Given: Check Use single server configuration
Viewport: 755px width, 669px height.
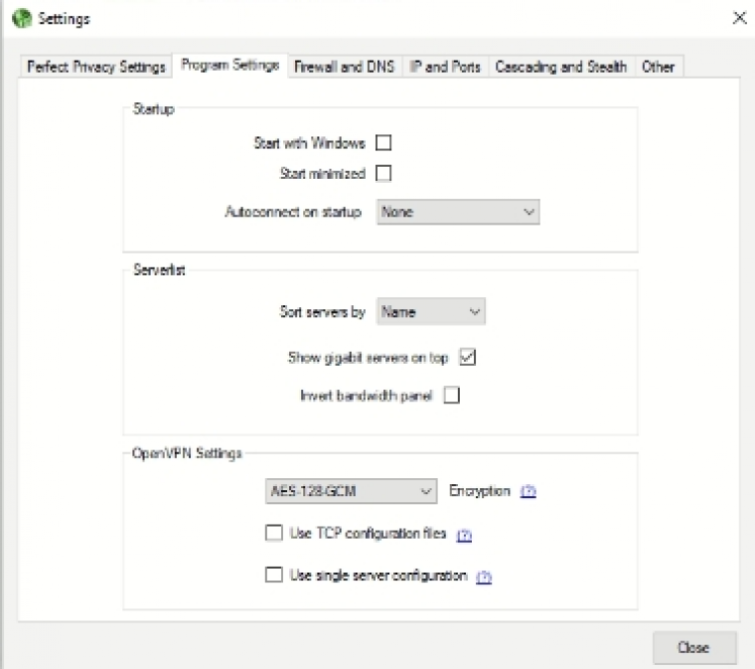Looking at the screenshot, I should pyautogui.click(x=274, y=574).
